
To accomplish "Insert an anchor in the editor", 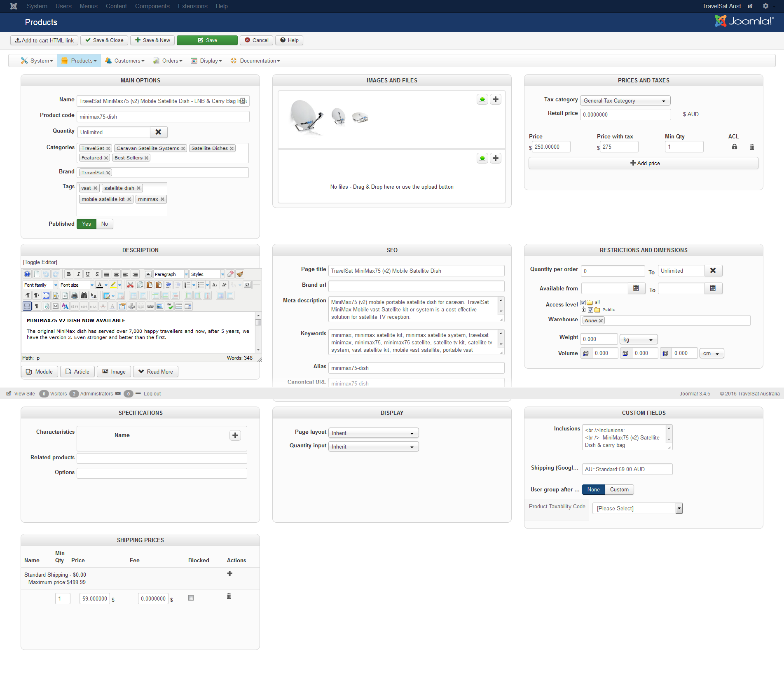I will [x=131, y=306].
